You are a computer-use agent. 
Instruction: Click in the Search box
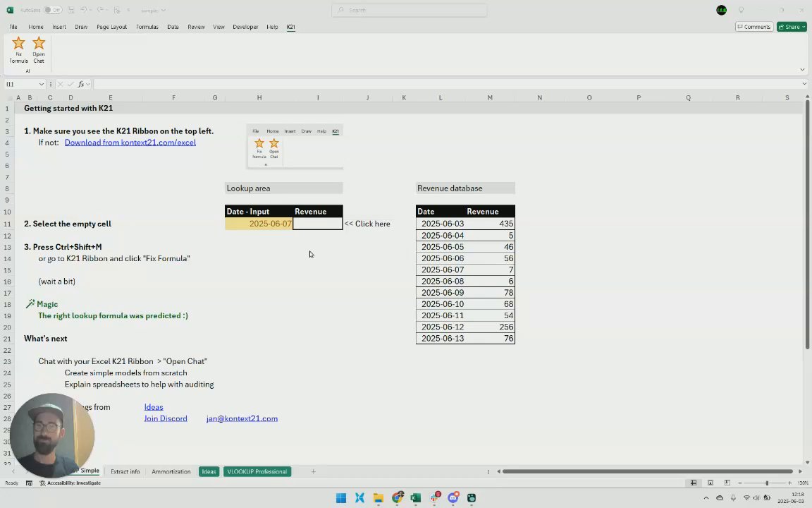point(409,10)
